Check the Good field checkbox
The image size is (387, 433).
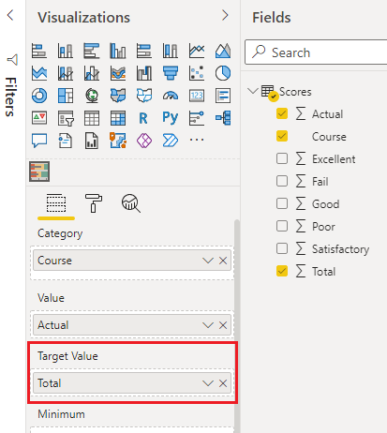(282, 203)
